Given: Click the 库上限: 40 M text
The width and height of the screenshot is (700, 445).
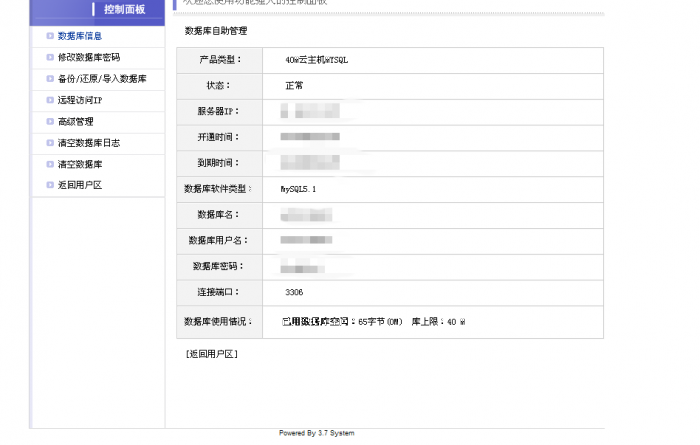Looking at the screenshot, I should click(438, 322).
